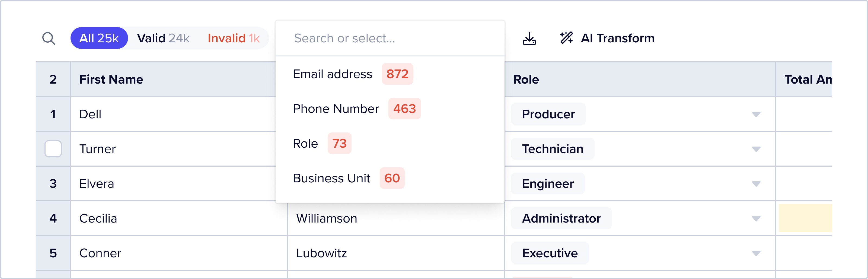The width and height of the screenshot is (868, 279).
Task: Switch to the All 25k tab
Action: 99,38
